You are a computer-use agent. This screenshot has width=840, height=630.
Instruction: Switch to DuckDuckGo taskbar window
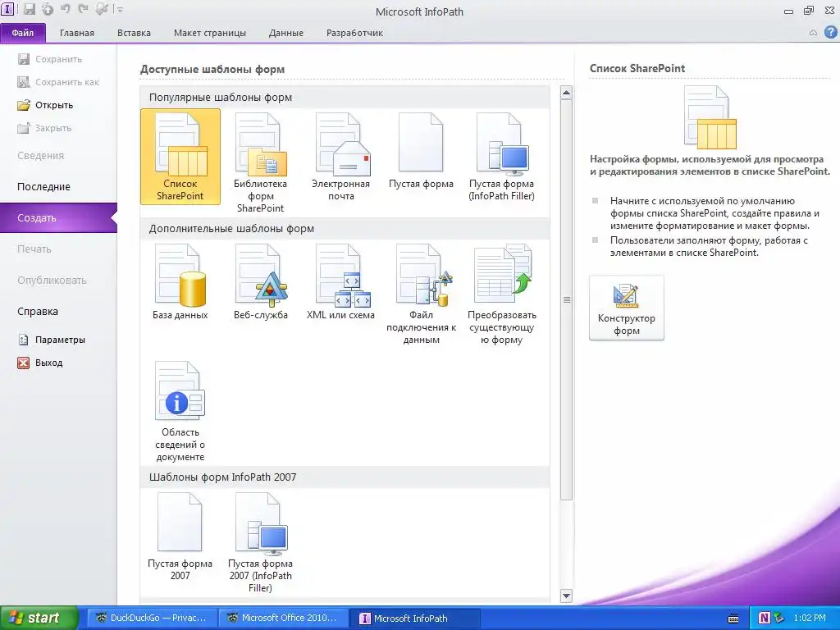(152, 618)
